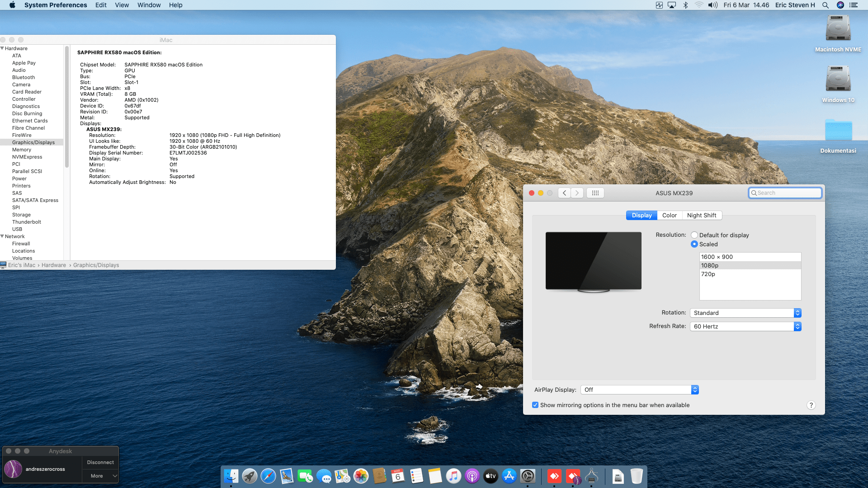Click the back arrow in preferences toolbar

pos(564,193)
